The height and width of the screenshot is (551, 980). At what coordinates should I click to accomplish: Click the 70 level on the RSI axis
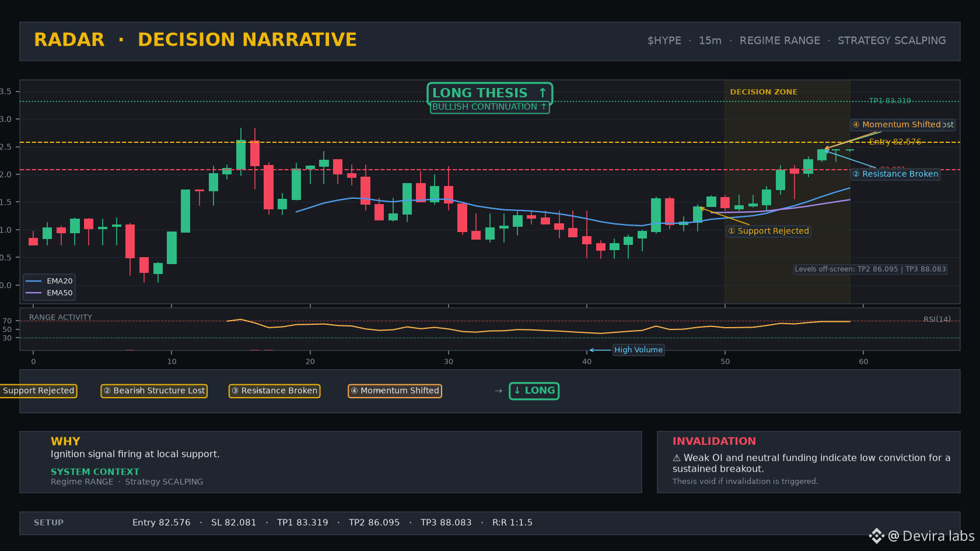click(x=7, y=321)
